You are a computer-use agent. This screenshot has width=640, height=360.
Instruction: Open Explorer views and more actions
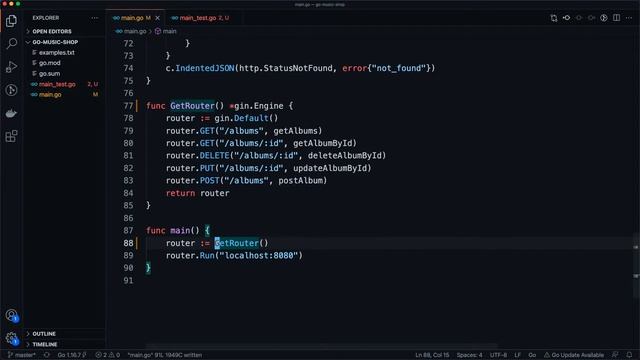coord(95,18)
